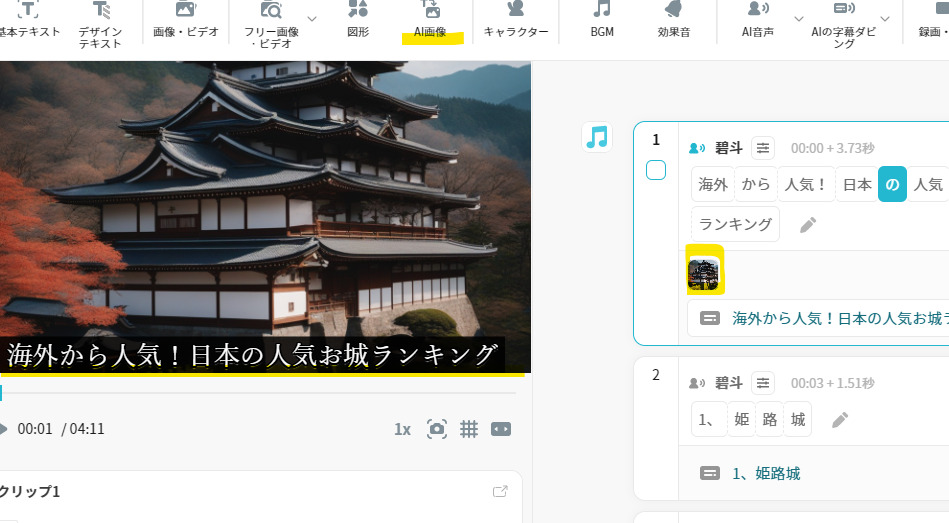Click the 1x playback speed button
Screen dimensions: 949x523
[402, 429]
